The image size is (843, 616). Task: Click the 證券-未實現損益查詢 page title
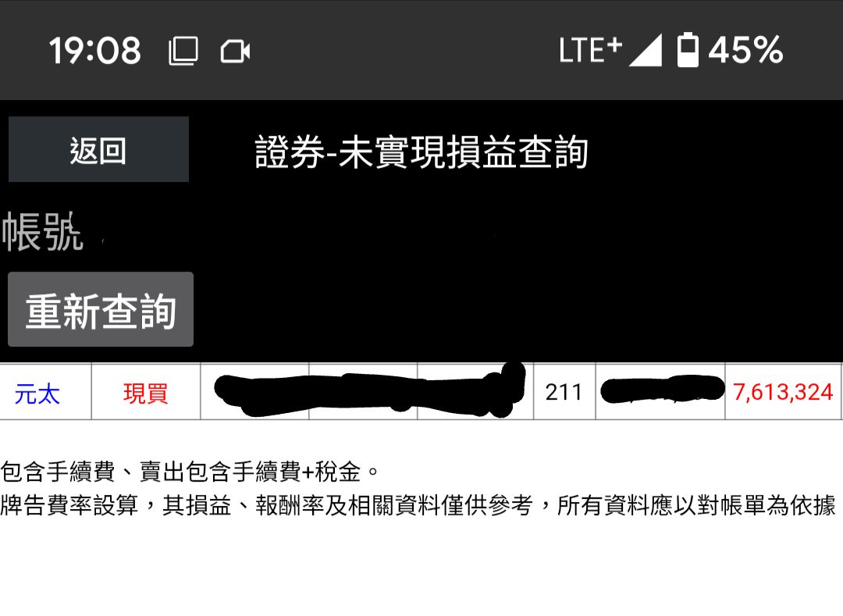tap(421, 152)
